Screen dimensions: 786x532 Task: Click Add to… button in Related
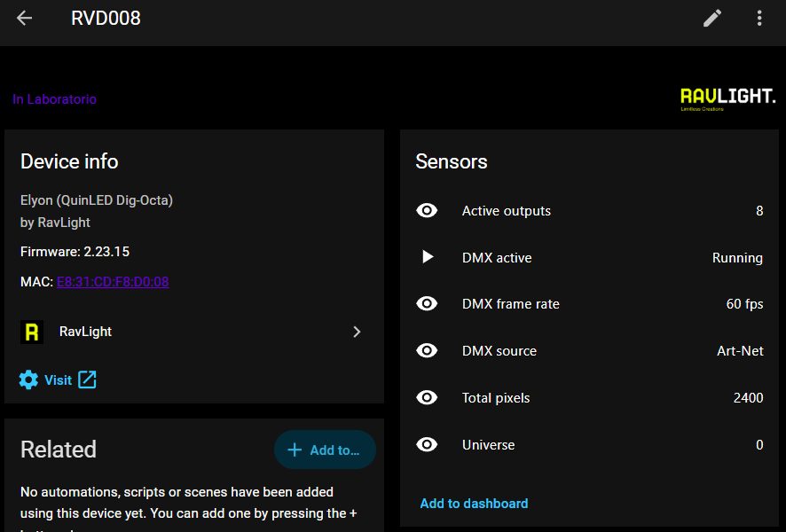(325, 450)
